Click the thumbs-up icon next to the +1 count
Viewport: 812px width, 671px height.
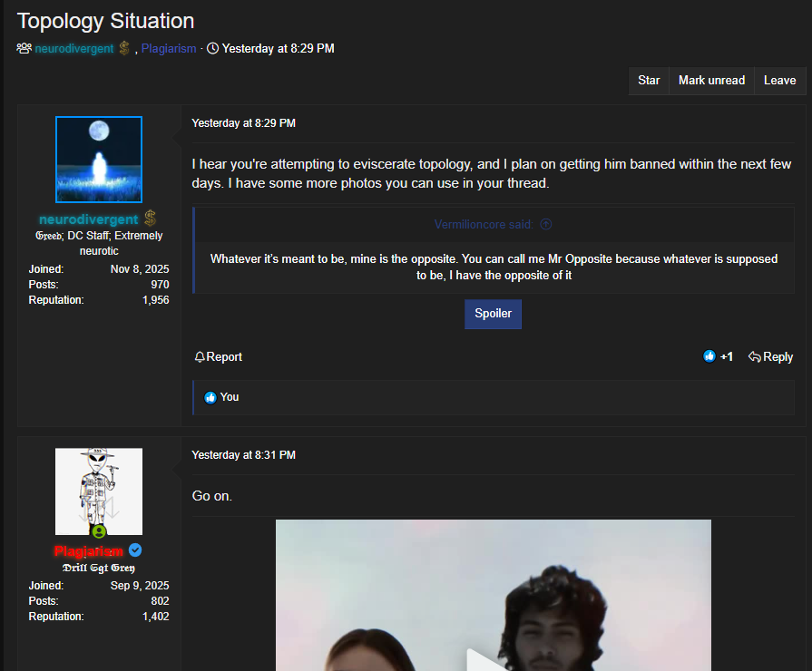709,356
